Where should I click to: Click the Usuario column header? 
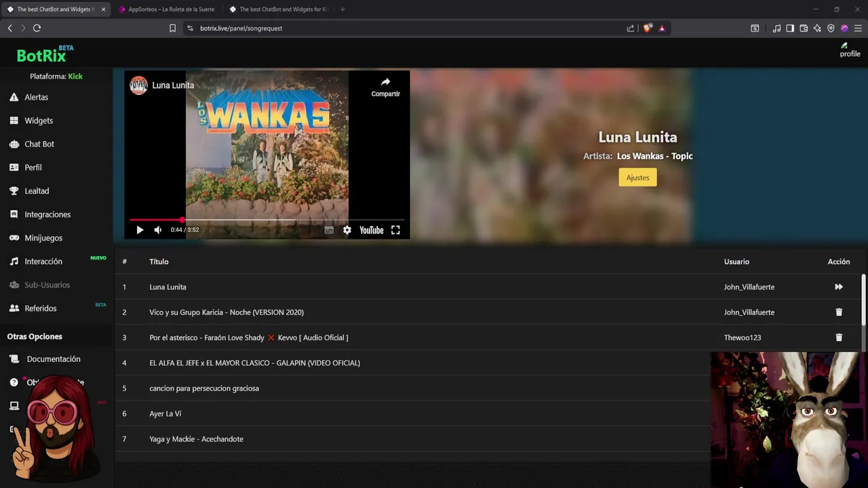click(736, 262)
